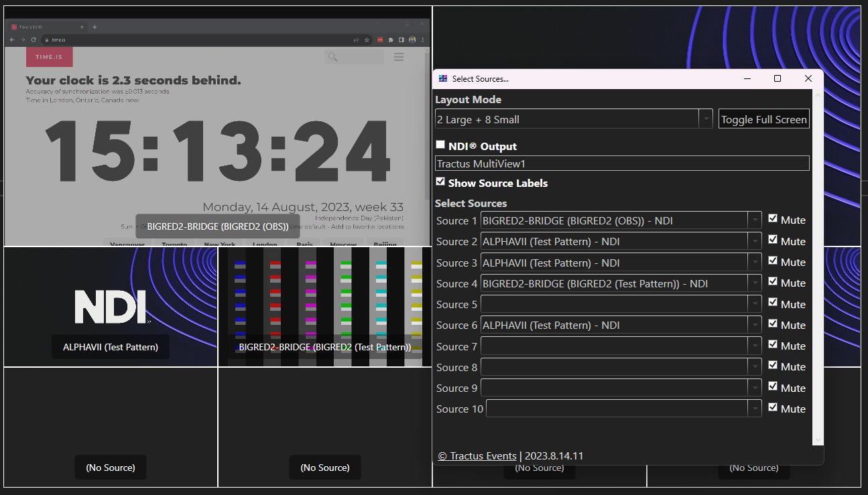Click the padlock icon in the address bar
Screen dimensions: 868x495
(46, 40)
